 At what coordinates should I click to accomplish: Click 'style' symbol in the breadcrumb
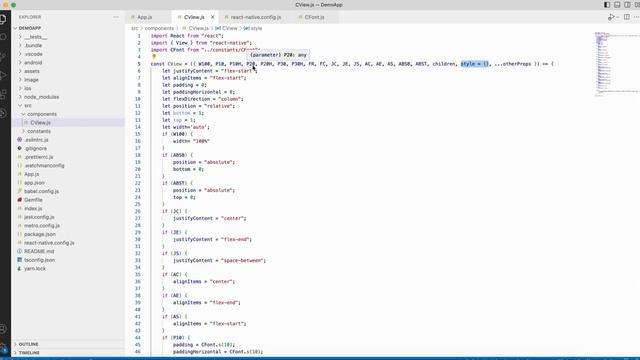pyautogui.click(x=256, y=28)
